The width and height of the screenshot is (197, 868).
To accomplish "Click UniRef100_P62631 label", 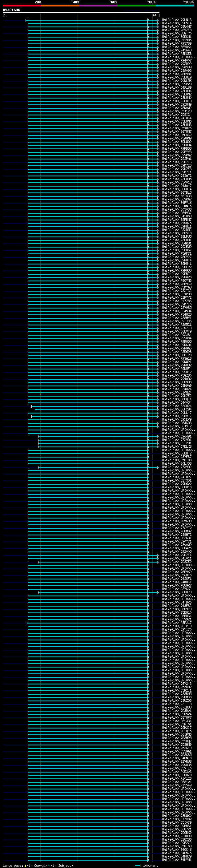I will click(x=176, y=538).
